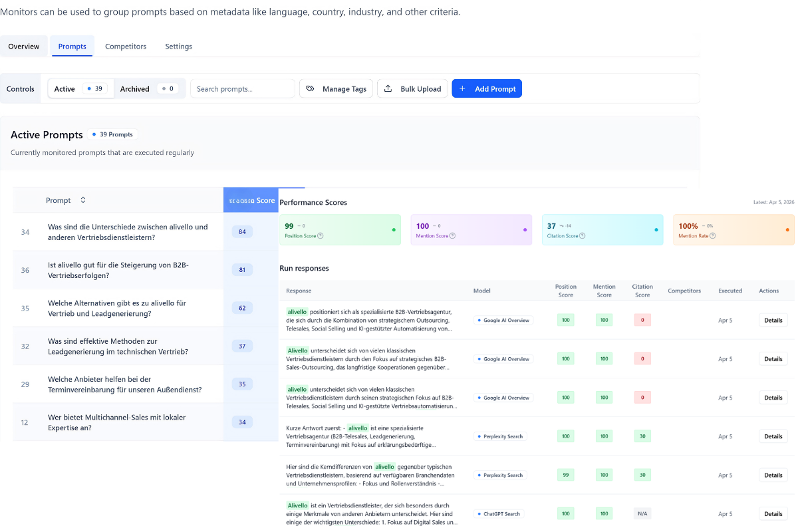Click the plus icon in Add Prompt
Viewport: 798px width, 532px height.
(463, 89)
